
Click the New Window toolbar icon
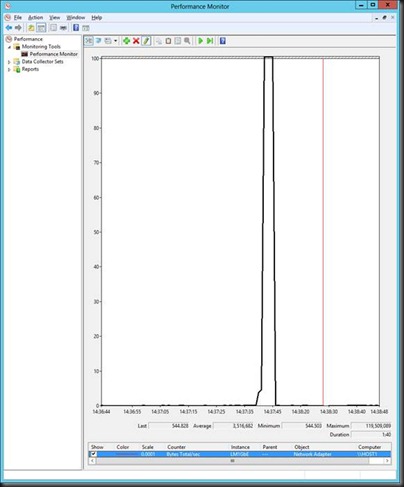coord(63,28)
